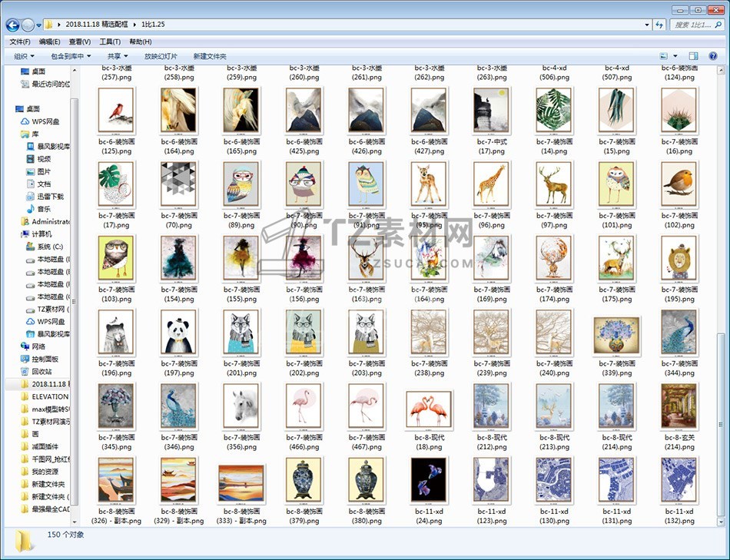Open the 包含到库中 dropdown menu
The width and height of the screenshot is (730, 560).
pyautogui.click(x=71, y=56)
